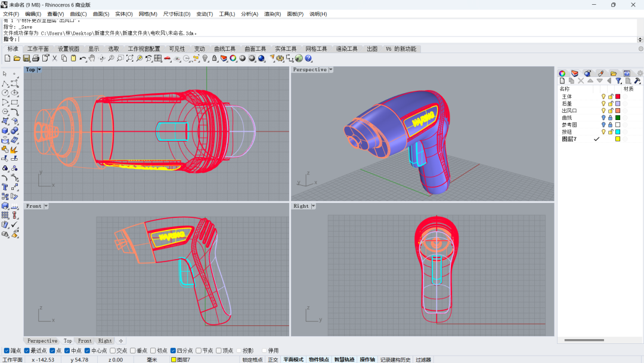Enable the 垂点 osnap checkbox
Screen dimensions: 644x363
coord(132,350)
